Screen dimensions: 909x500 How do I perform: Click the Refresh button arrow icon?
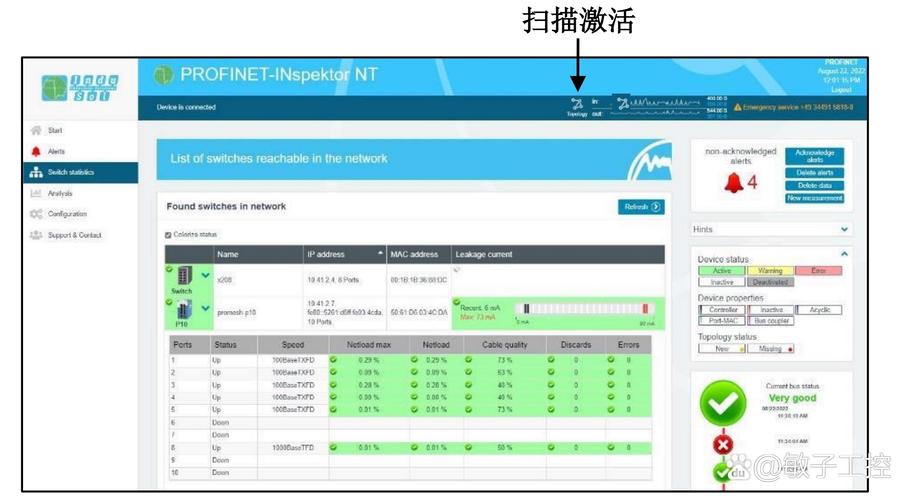point(656,207)
